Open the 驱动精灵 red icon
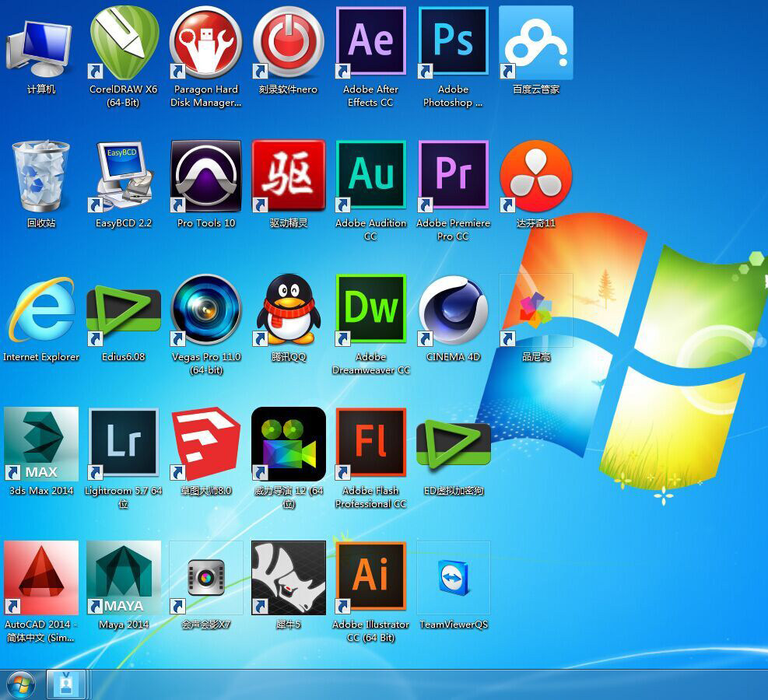Image resolution: width=768 pixels, height=700 pixels. [x=289, y=177]
